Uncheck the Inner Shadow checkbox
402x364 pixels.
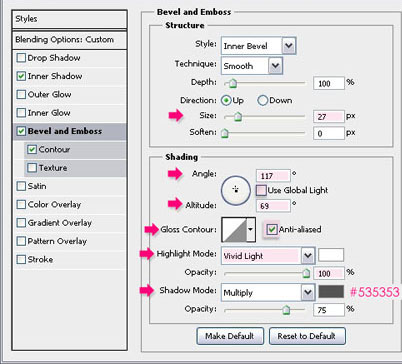[x=21, y=76]
